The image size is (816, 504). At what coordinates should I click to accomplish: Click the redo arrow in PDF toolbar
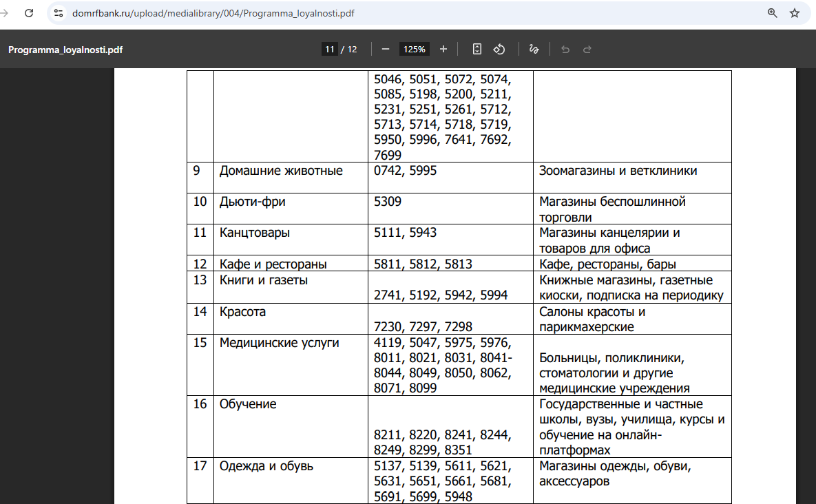(x=587, y=50)
